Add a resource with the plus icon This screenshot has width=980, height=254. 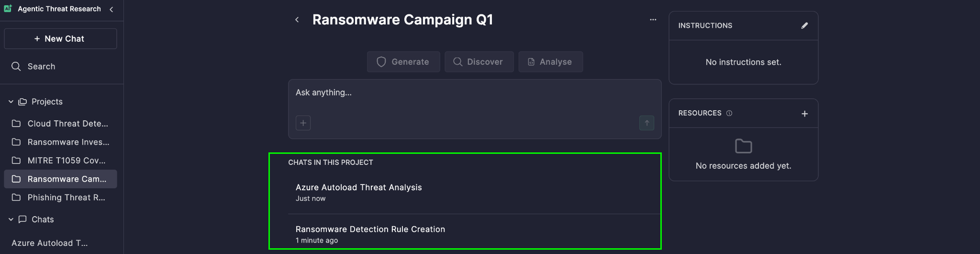804,114
